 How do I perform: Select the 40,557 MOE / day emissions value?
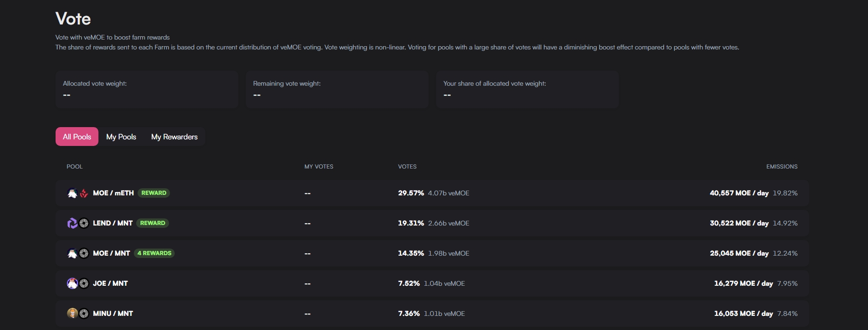pos(739,193)
